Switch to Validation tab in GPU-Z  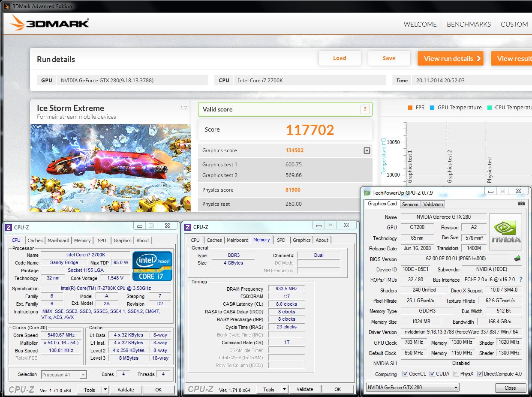pyautogui.click(x=433, y=205)
